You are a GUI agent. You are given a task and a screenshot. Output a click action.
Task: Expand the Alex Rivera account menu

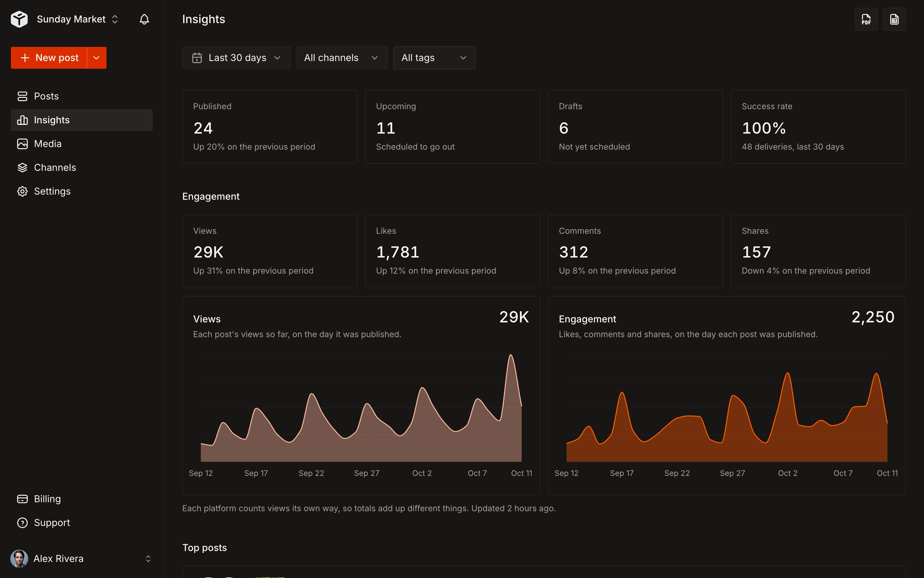pos(82,558)
